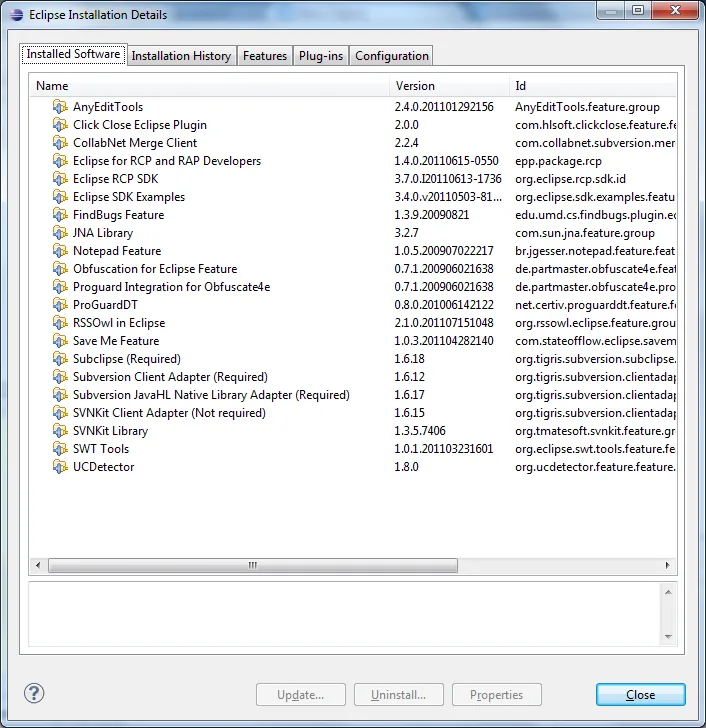Select the AnyEditTools row name
Image resolution: width=706 pixels, height=728 pixels.
point(108,107)
